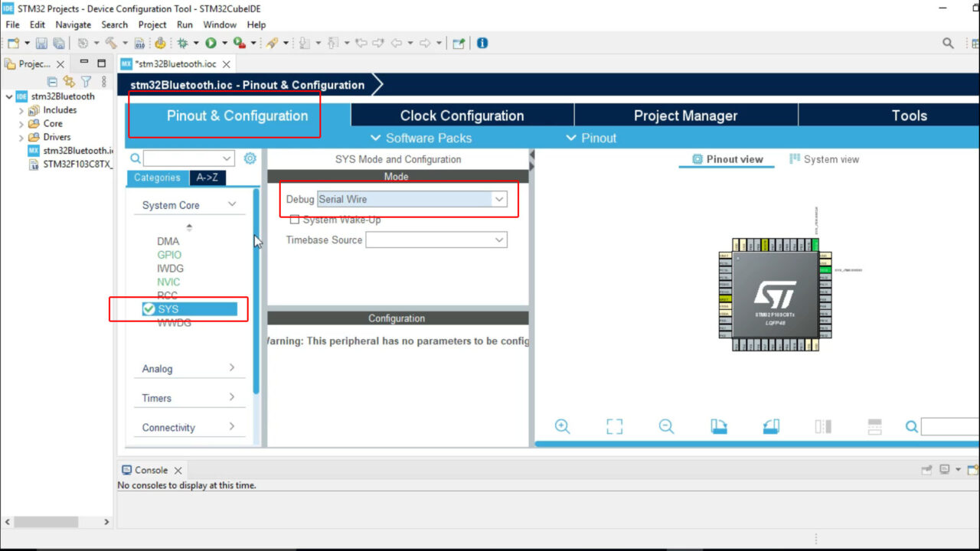This screenshot has height=551, width=980.
Task: Click the Project Explorer filter funnel icon
Action: tap(87, 81)
